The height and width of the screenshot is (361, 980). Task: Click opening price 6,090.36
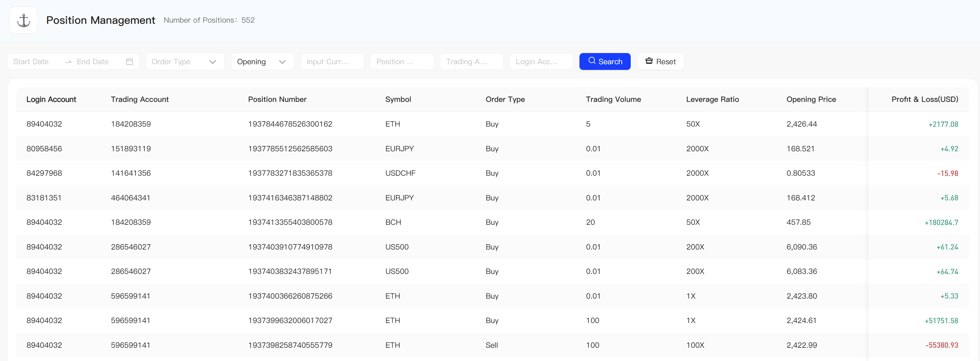click(x=801, y=246)
